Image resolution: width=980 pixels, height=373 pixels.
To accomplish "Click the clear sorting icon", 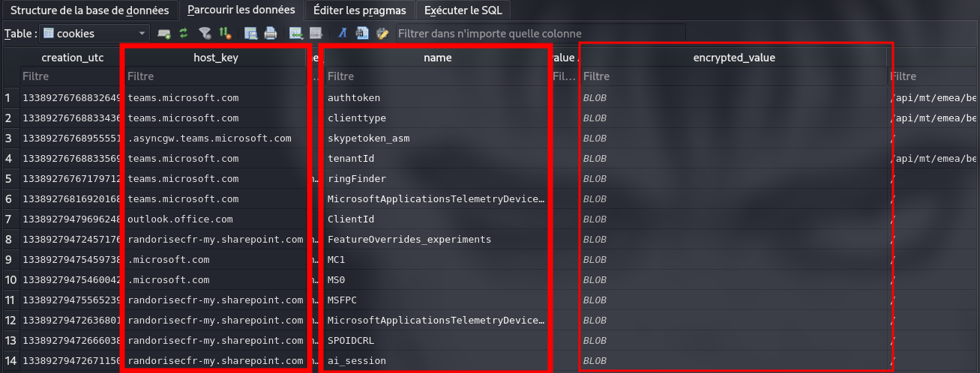I will (224, 34).
